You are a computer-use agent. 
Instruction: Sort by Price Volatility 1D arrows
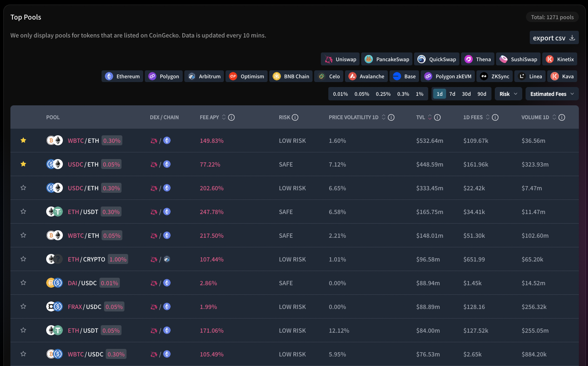coord(384,117)
